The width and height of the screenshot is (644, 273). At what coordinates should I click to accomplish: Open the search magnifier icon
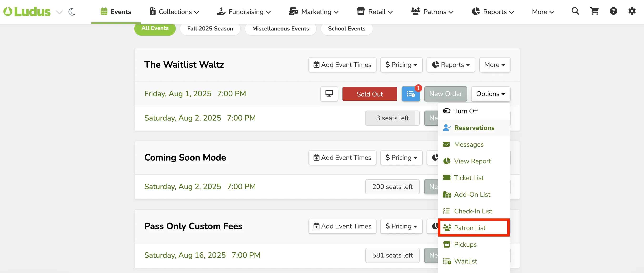click(x=575, y=11)
